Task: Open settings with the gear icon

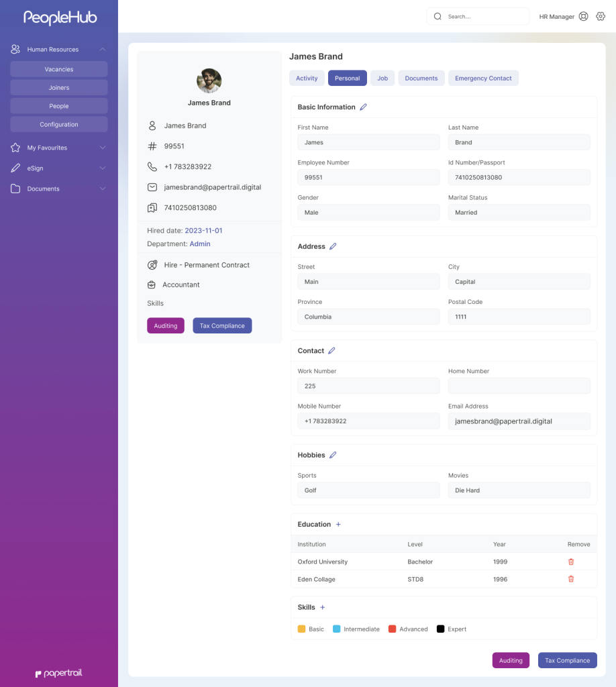Action: (600, 15)
